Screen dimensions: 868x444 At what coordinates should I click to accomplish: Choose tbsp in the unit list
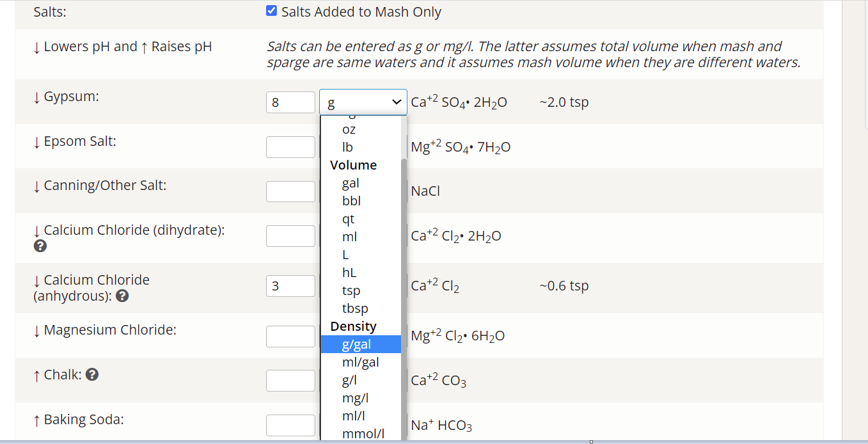(355, 308)
